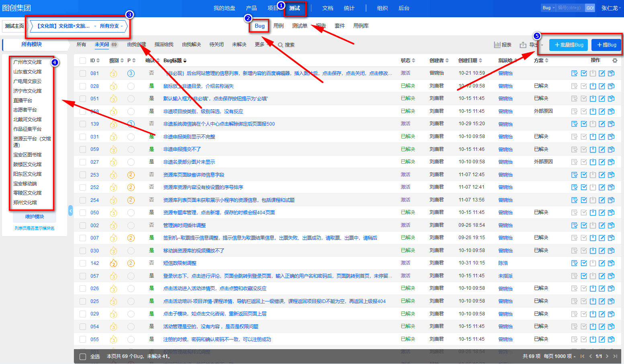The image size is (624, 364).
Task: Open the 产品 top menu
Action: (252, 8)
